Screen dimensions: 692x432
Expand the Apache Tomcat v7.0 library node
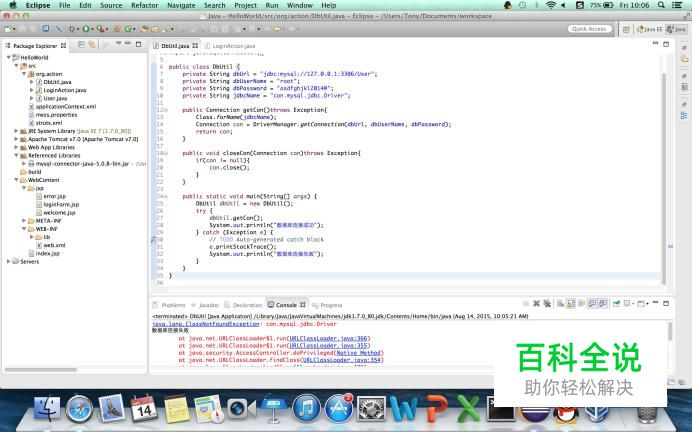16,139
